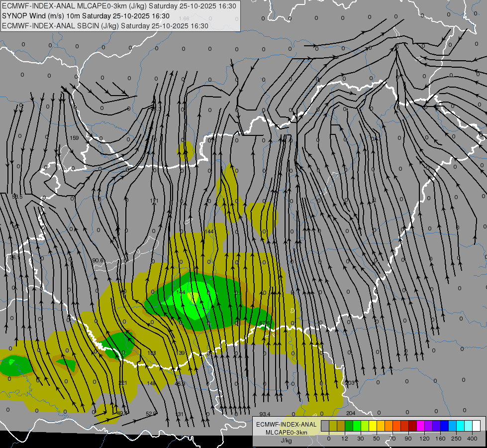Screen dimensions: 487x448
Task: Select the magenta legend color swatch
Action: click(421, 426)
